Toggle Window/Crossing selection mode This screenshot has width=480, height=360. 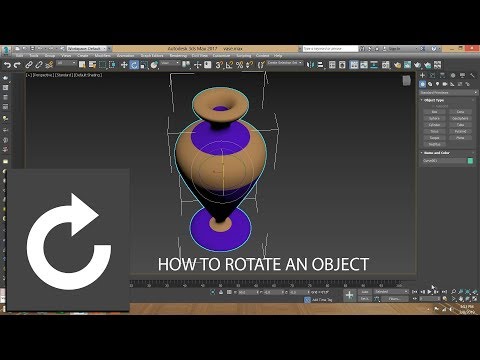[112, 65]
